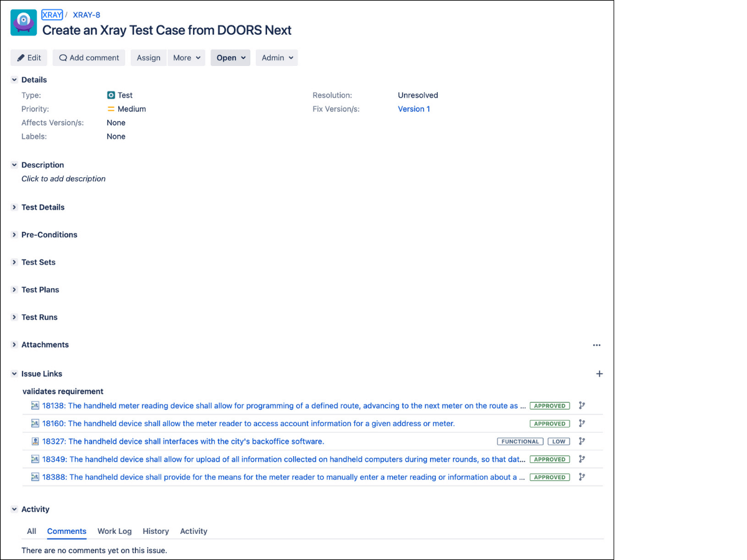Expand the Attachments section
The width and height of the screenshot is (747, 560).
click(14, 345)
